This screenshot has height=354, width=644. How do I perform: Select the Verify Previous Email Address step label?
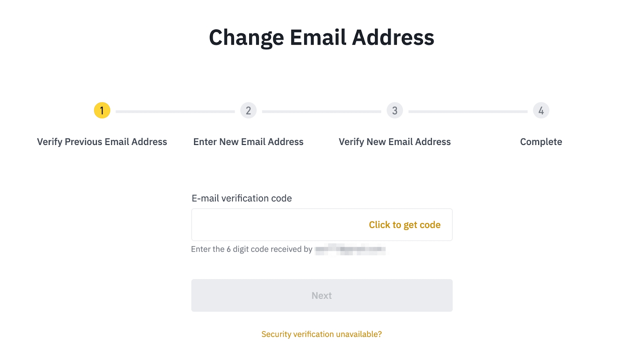(x=102, y=142)
